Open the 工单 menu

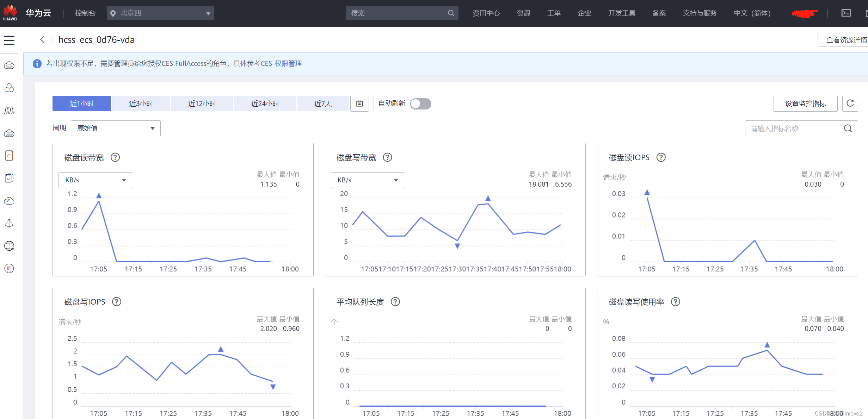(554, 13)
